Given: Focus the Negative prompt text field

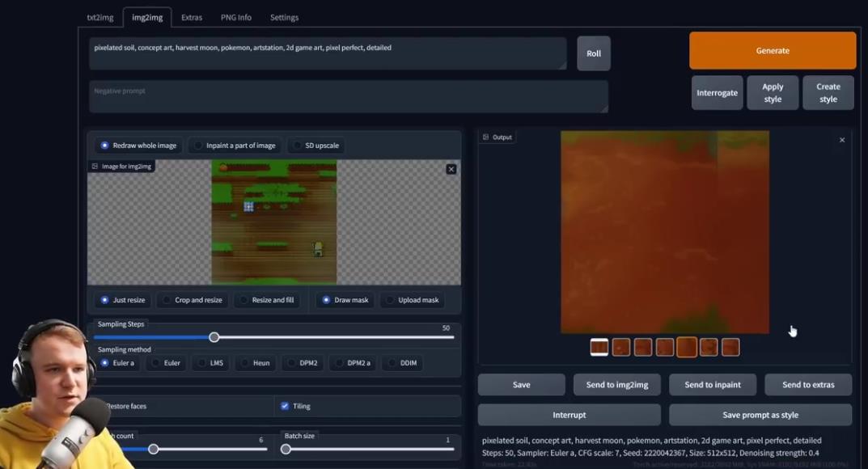Looking at the screenshot, I should point(348,96).
